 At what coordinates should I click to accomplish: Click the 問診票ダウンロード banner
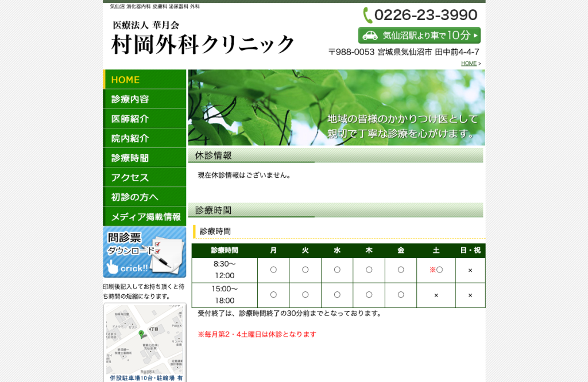tap(144, 252)
